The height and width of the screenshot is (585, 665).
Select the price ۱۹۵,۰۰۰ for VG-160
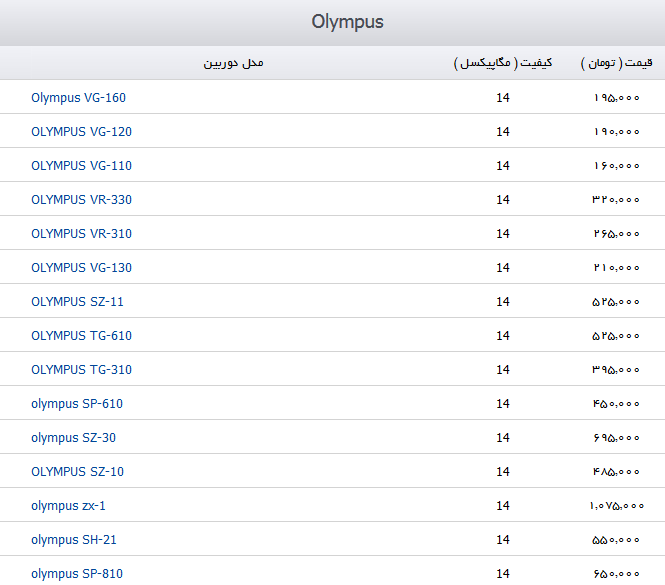tap(617, 98)
